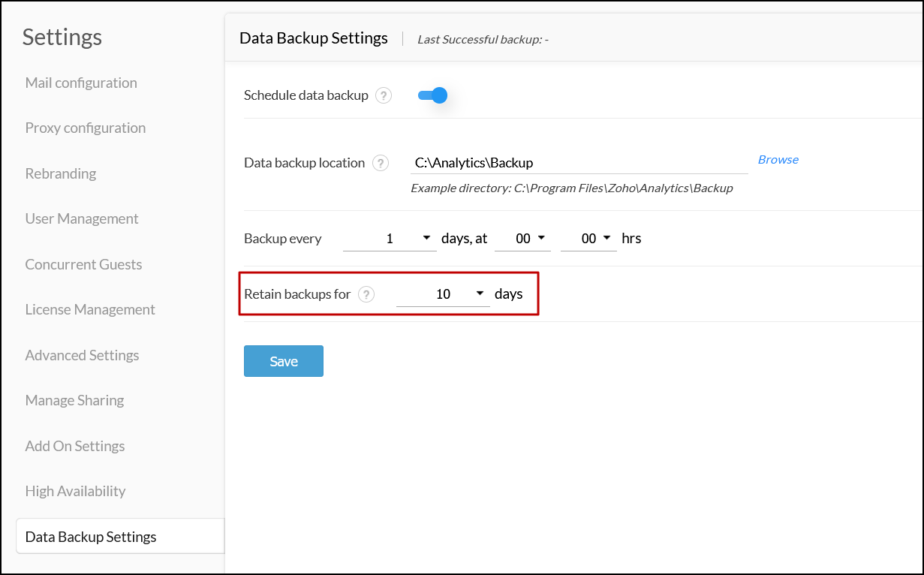The height and width of the screenshot is (575, 924).
Task: Click the Browse link for backup location
Action: click(x=778, y=159)
